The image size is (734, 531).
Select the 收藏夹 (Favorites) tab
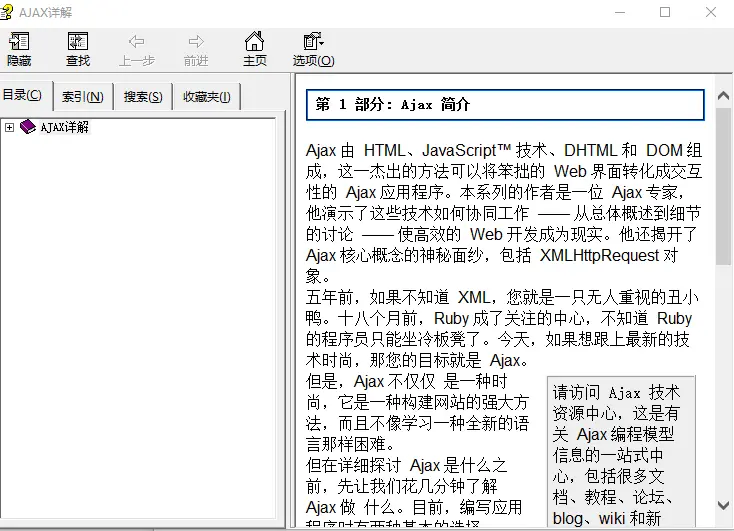[206, 97]
